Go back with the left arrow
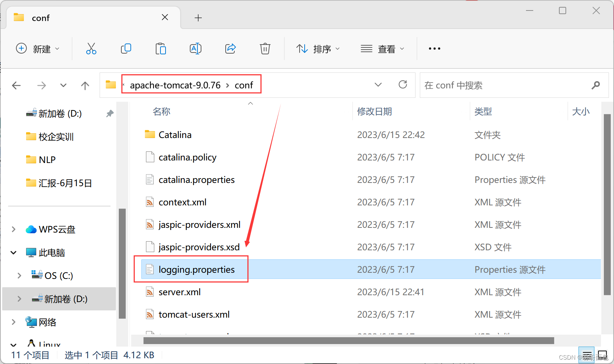 click(x=16, y=85)
